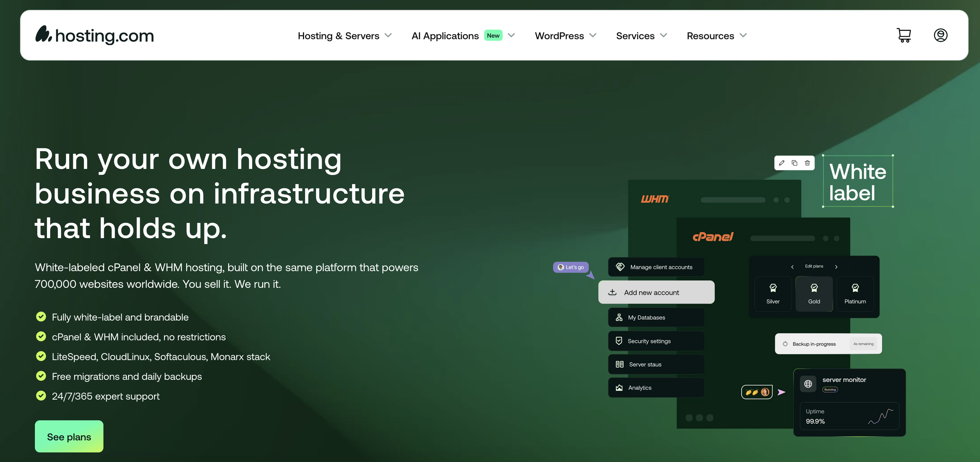Click the Gold plan badge icon
This screenshot has width=980, height=462.
tap(814, 288)
